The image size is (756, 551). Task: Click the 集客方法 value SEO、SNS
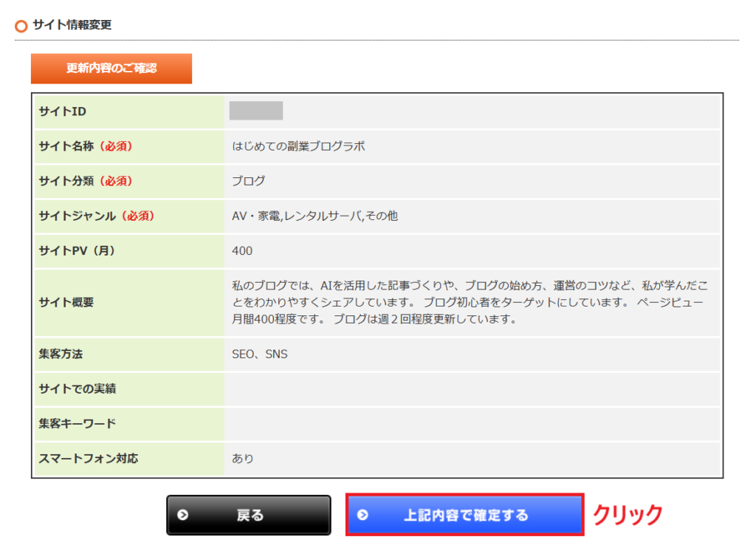click(260, 354)
